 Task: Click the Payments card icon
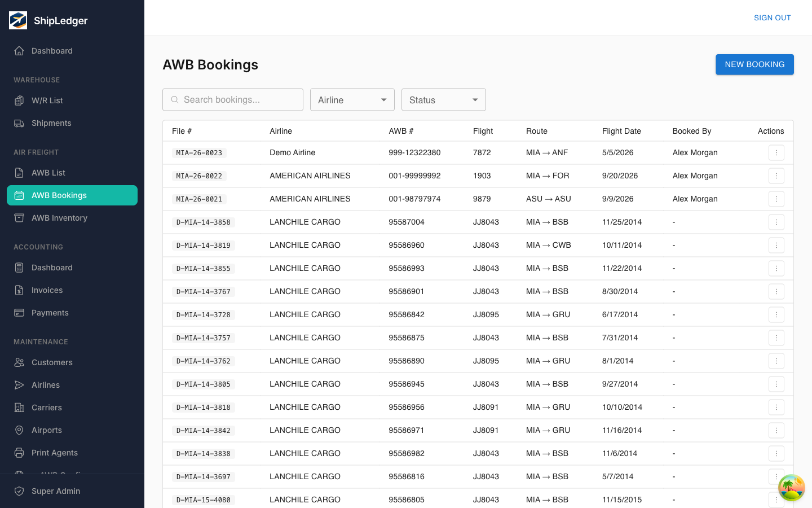[19, 313]
